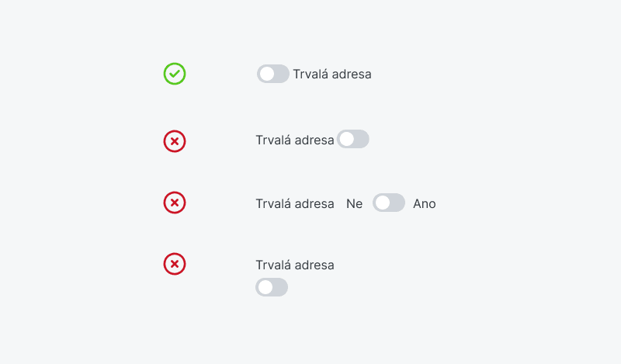Click red X icon beside the Ne/Ano row

tap(175, 203)
